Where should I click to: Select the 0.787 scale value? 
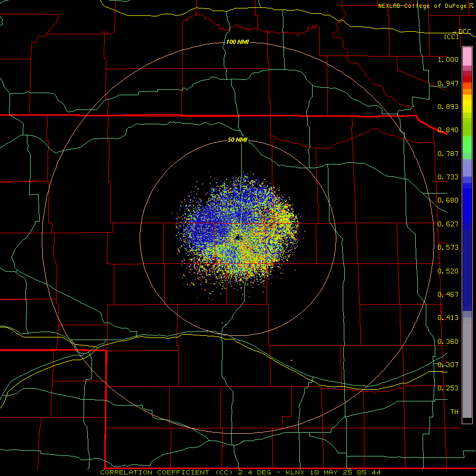tap(448, 153)
